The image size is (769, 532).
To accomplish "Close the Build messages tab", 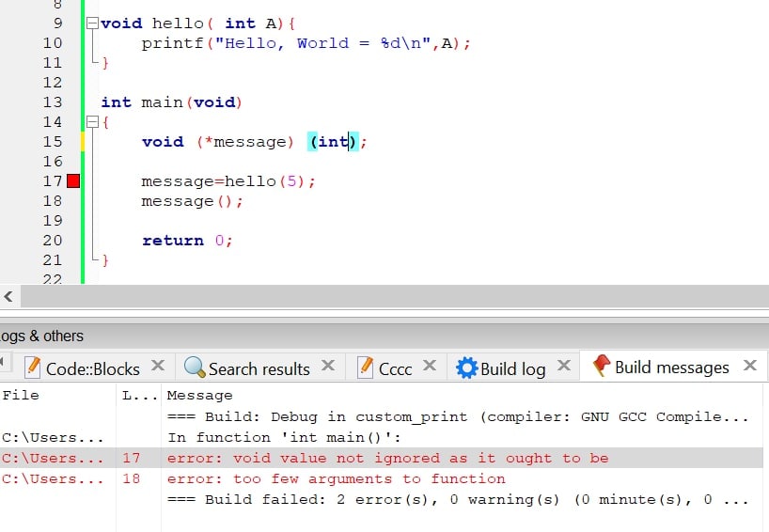I will 750,366.
